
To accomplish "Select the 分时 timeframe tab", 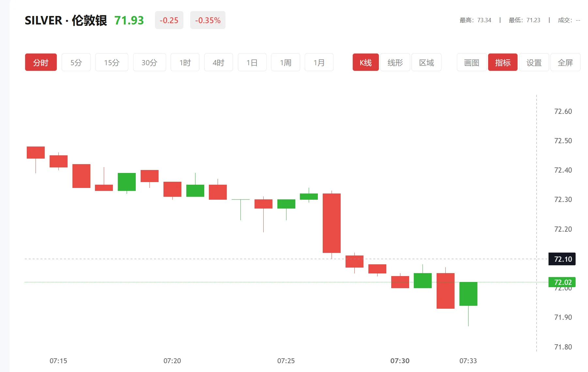I will 41,62.
